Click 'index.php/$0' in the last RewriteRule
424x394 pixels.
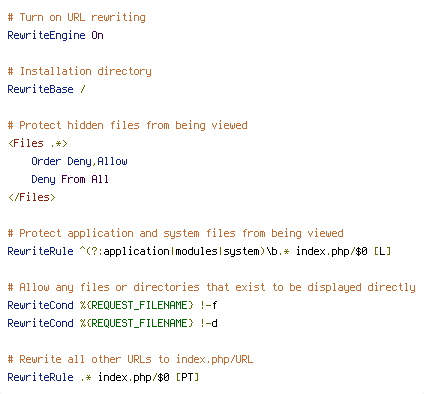134,377
